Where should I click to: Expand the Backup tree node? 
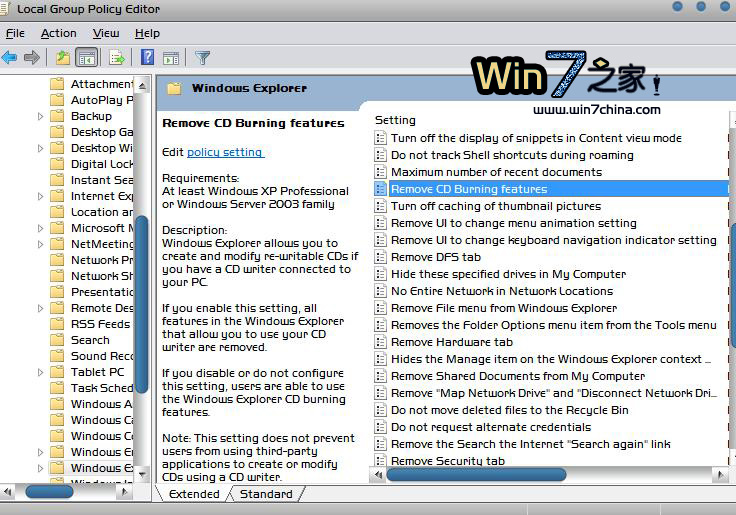click(x=40, y=116)
